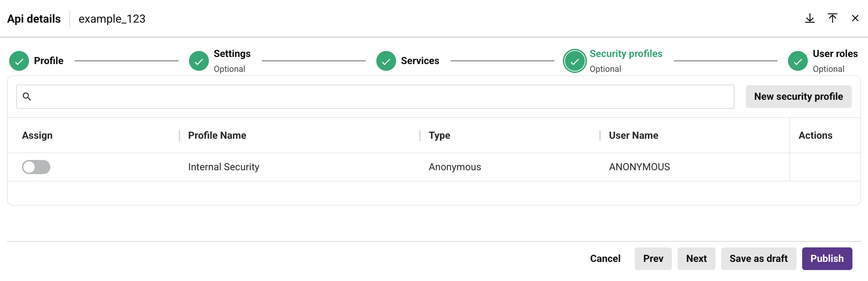Create a New security profile

(x=799, y=96)
